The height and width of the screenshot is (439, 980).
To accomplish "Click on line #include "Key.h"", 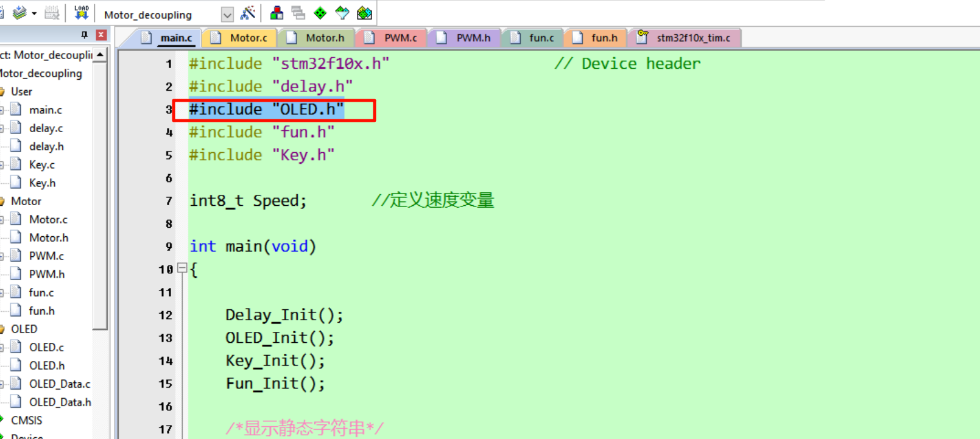I will click(x=261, y=155).
